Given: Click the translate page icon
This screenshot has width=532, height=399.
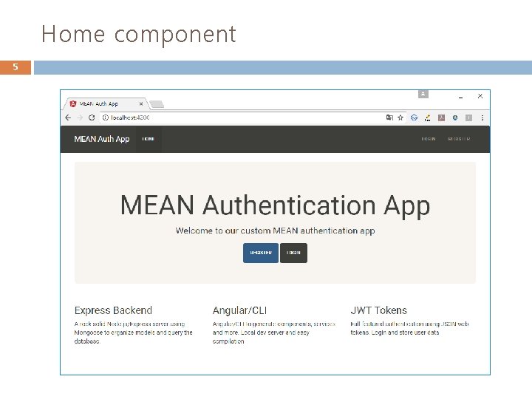Looking at the screenshot, I should click(389, 117).
